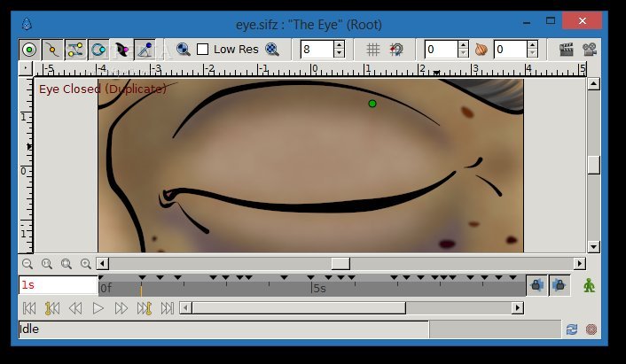This screenshot has width=626, height=364.
Task: Increase quality value with up arrow
Action: (x=339, y=45)
